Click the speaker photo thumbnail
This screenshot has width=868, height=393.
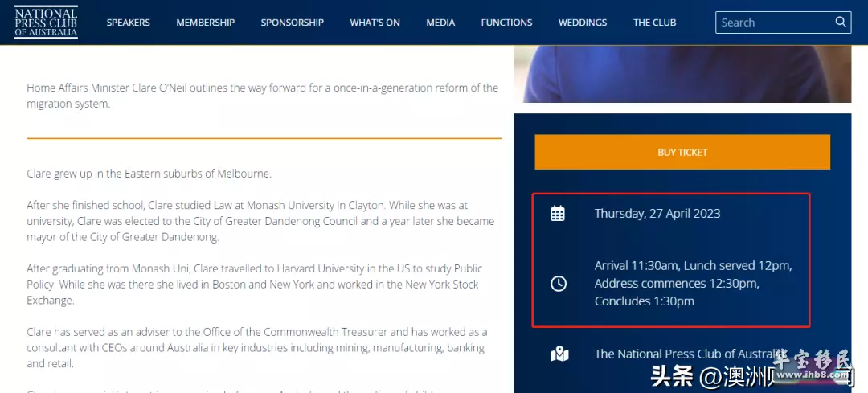tap(682, 74)
